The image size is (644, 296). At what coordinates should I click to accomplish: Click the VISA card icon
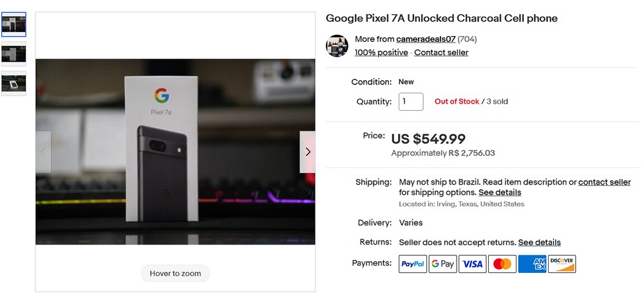click(472, 264)
